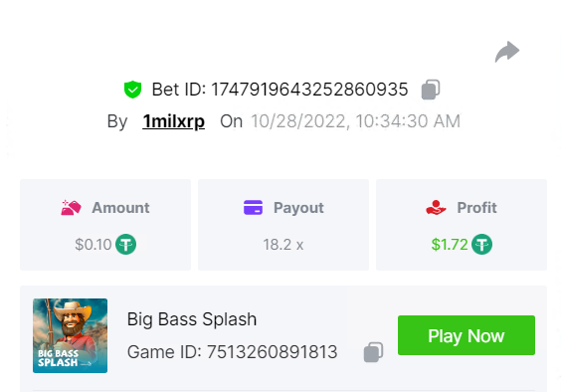This screenshot has height=392, width=561.
Task: Click the Profit label
Action: coord(476,208)
